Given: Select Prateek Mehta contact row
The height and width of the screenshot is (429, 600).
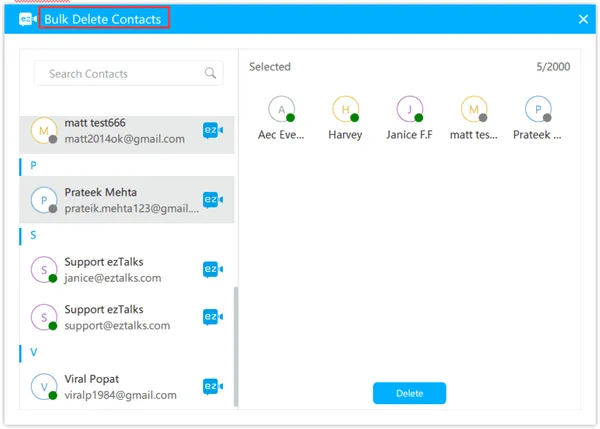Looking at the screenshot, I should pyautogui.click(x=127, y=200).
